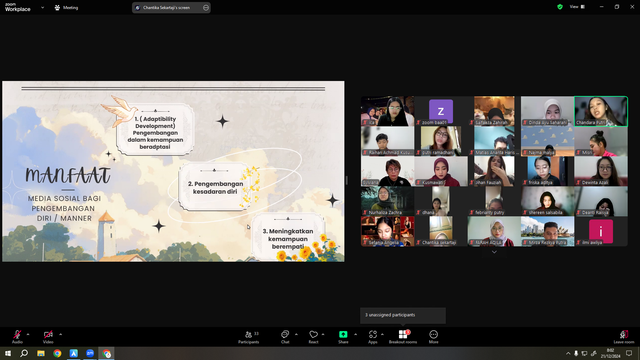Open Windows taskbar search
Image resolution: width=640 pixels, height=360 pixels.
[x=24, y=353]
